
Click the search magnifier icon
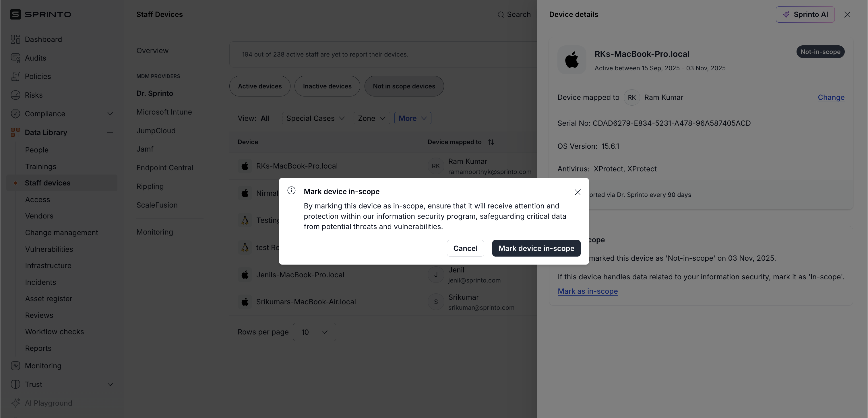pos(501,14)
